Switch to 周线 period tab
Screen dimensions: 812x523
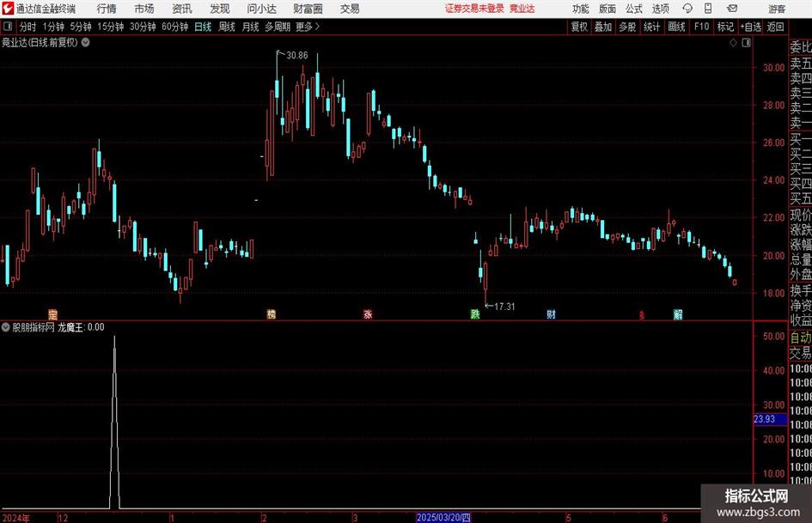click(227, 27)
